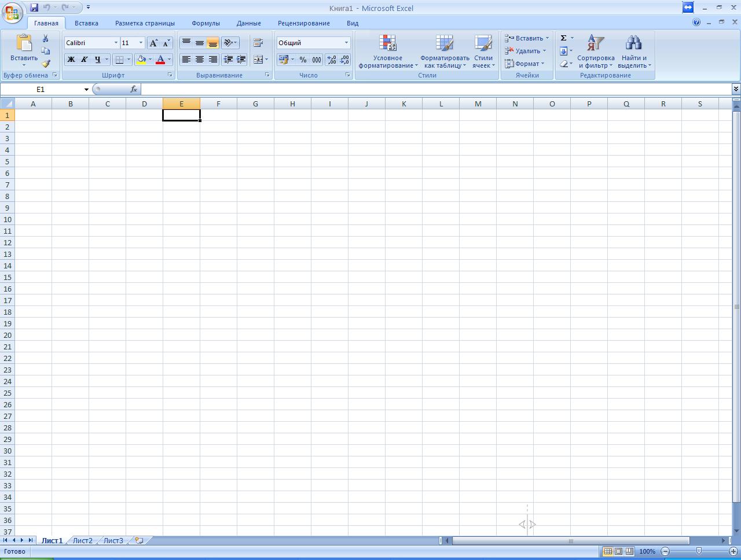
Task: Open the Рецензирование tab
Action: coord(304,23)
